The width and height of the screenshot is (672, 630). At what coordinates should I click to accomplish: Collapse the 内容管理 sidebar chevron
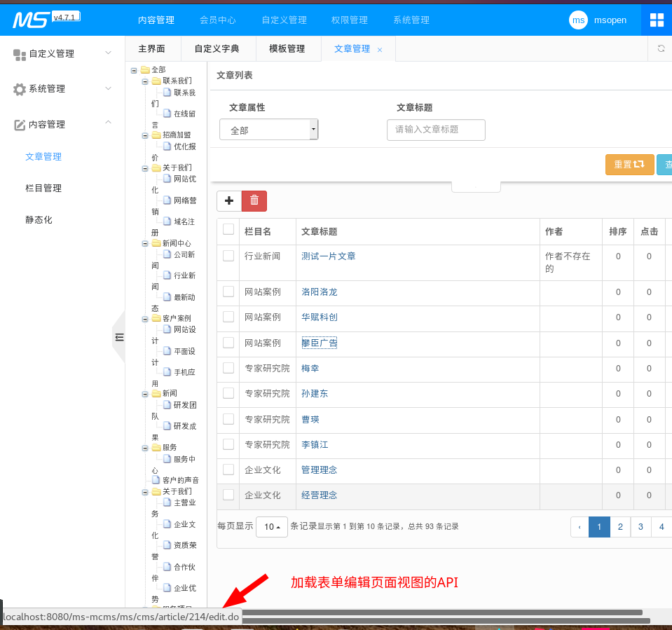click(x=109, y=122)
